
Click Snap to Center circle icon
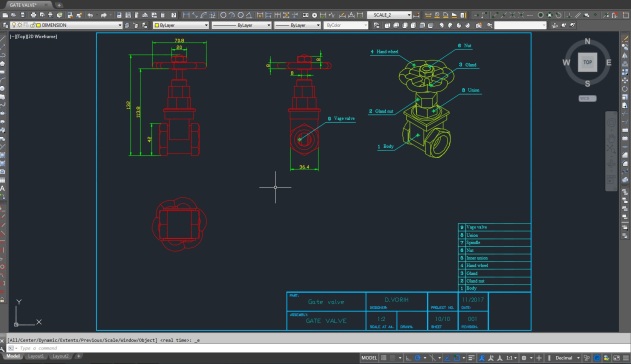[540, 15]
